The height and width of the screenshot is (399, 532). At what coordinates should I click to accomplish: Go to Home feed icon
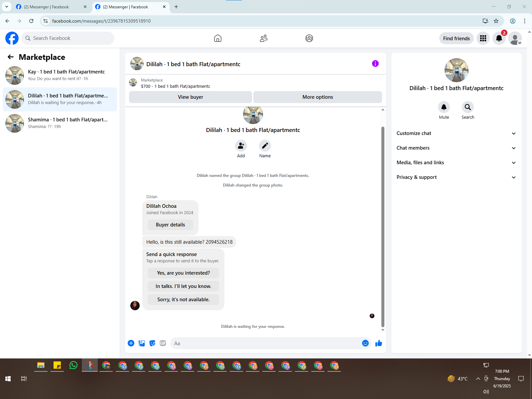218,38
